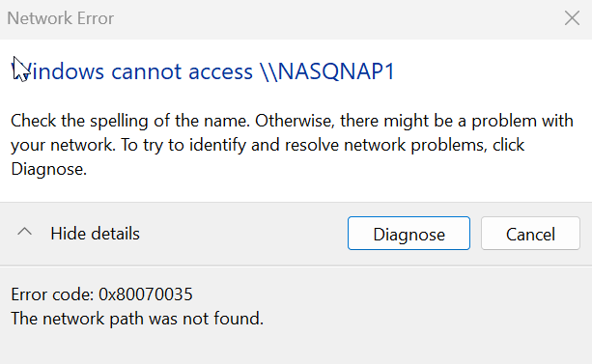This screenshot has width=592, height=364.
Task: Close the Network Error dialog window
Action: 572,18
